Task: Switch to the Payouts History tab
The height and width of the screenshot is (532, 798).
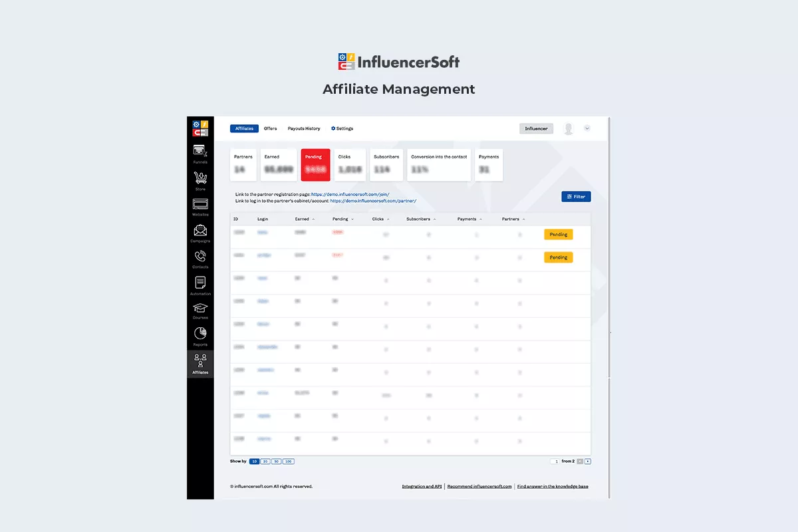Action: pos(304,129)
